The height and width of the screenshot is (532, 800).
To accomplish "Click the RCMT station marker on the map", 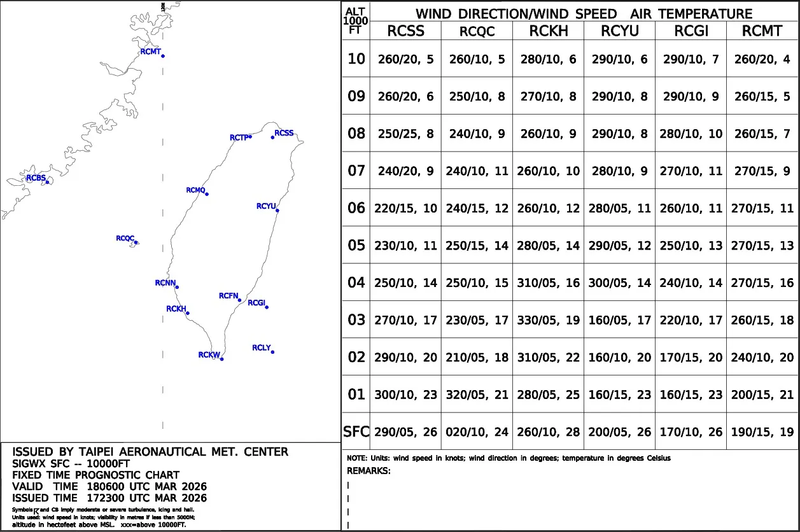I will point(163,56).
